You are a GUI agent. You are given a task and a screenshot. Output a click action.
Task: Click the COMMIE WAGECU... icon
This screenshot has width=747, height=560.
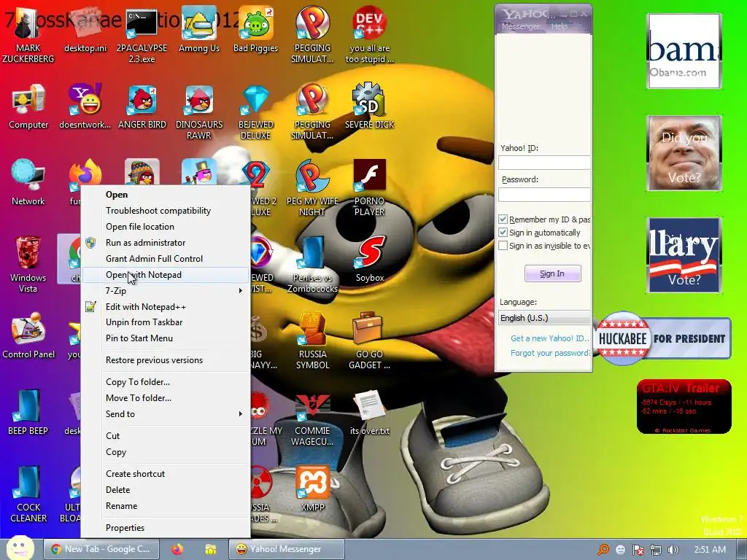[312, 419]
